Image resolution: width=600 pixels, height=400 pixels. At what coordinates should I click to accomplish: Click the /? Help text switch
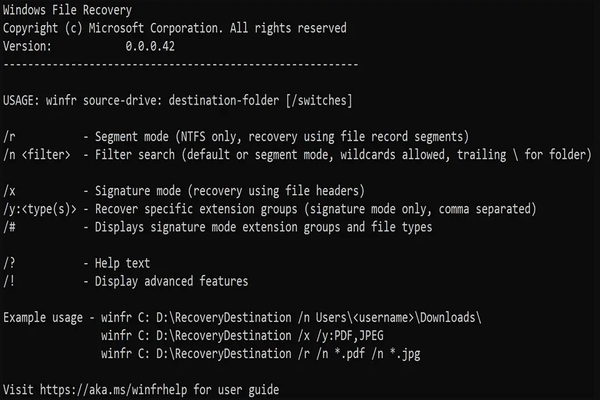[9, 262]
